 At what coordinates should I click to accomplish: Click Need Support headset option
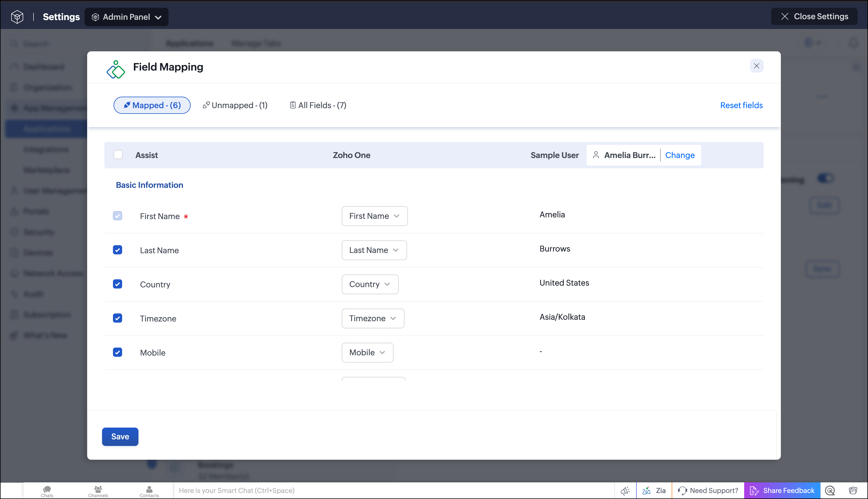click(x=708, y=490)
